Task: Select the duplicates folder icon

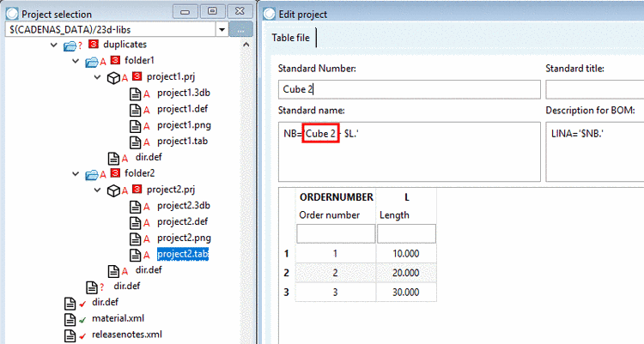Action: [x=70, y=45]
